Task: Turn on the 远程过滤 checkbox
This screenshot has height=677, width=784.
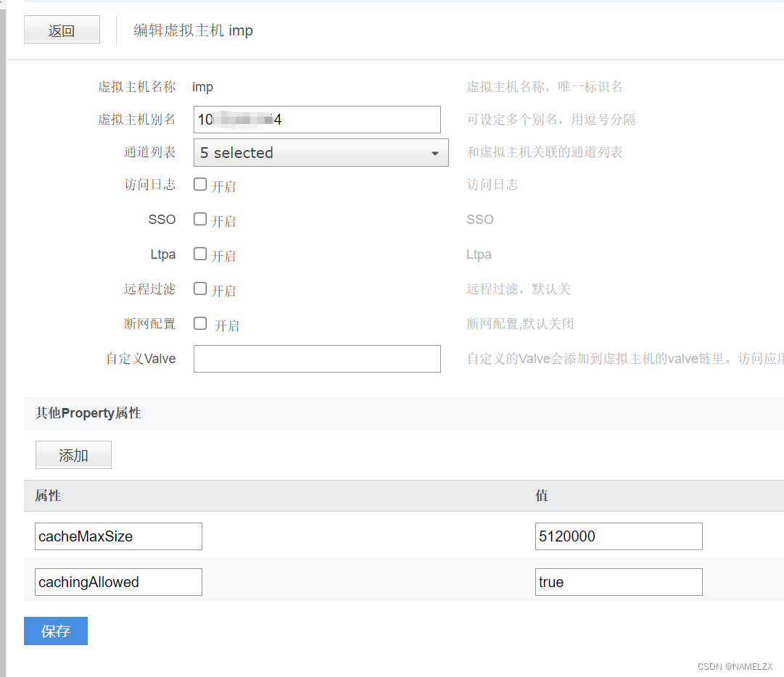Action: [200, 288]
